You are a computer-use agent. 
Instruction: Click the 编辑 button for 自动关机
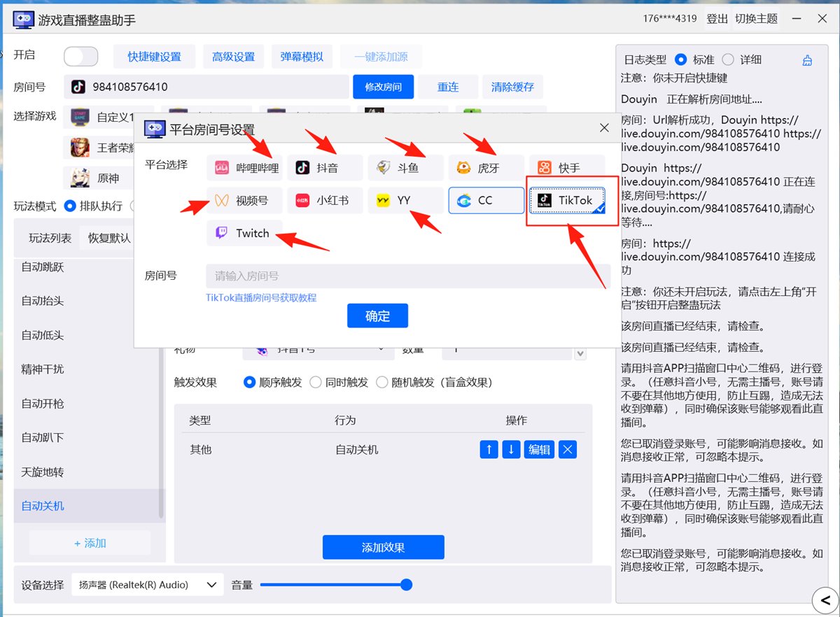tap(539, 450)
